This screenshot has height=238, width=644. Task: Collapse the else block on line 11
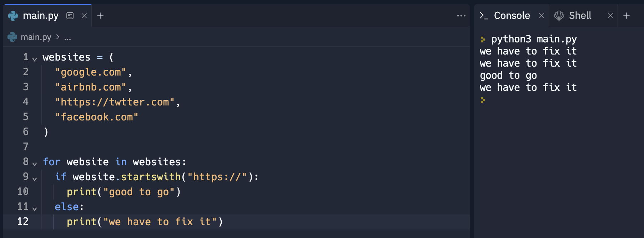[35, 209]
